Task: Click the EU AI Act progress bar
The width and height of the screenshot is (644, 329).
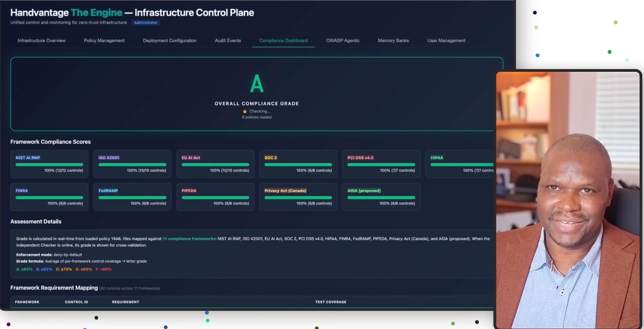Action: pos(215,165)
